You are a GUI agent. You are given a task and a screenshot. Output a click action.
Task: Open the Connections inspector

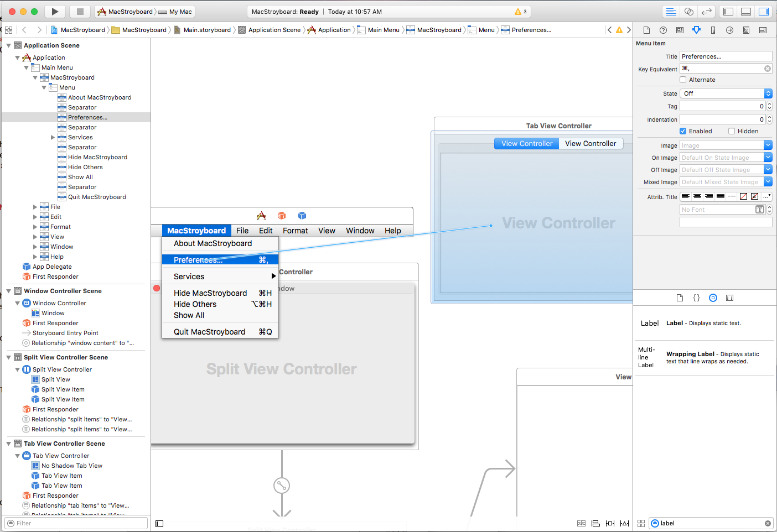click(x=729, y=30)
